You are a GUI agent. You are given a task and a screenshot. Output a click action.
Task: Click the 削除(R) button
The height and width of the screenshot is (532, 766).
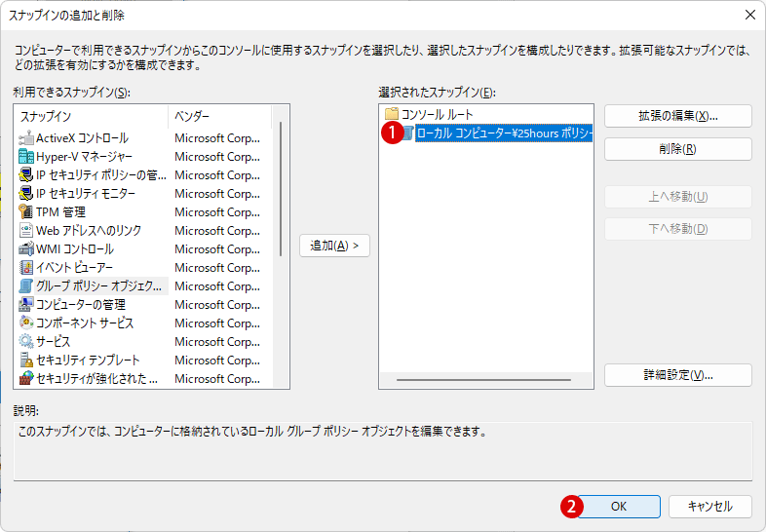[x=678, y=148]
